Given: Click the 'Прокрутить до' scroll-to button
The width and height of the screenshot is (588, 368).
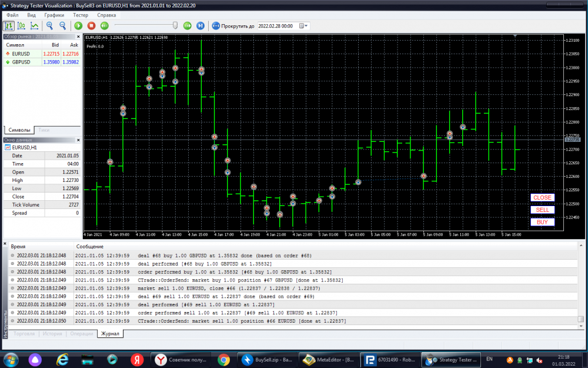Looking at the screenshot, I should point(233,26).
